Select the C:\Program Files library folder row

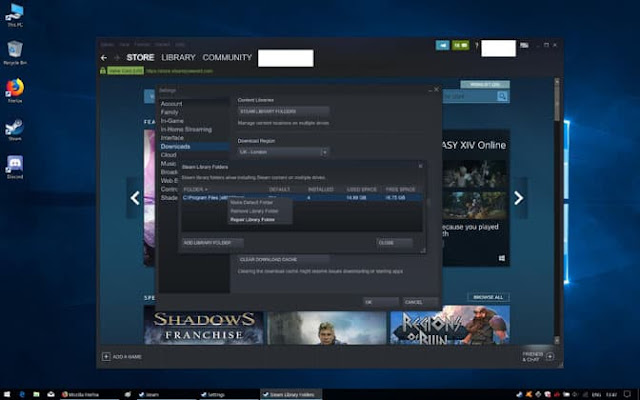(301, 198)
